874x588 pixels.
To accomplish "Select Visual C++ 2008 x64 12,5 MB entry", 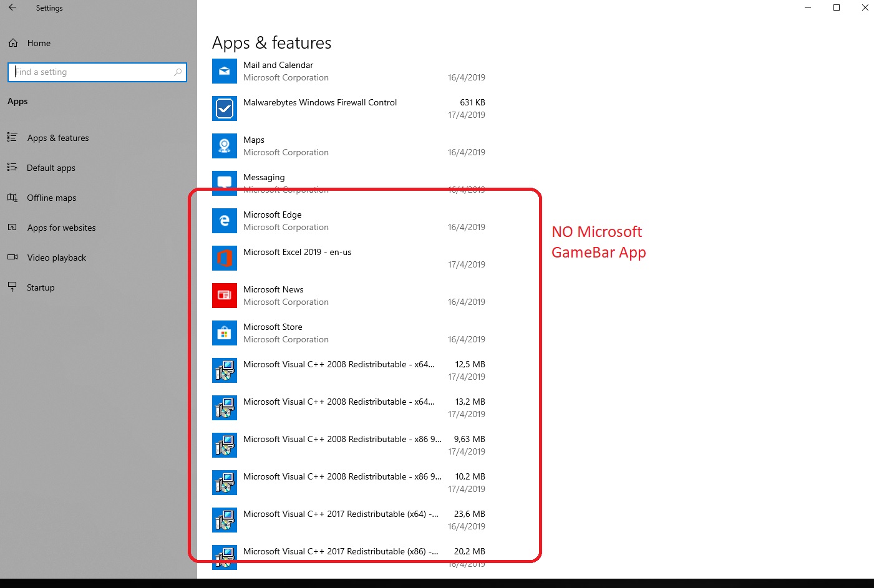I will click(349, 370).
